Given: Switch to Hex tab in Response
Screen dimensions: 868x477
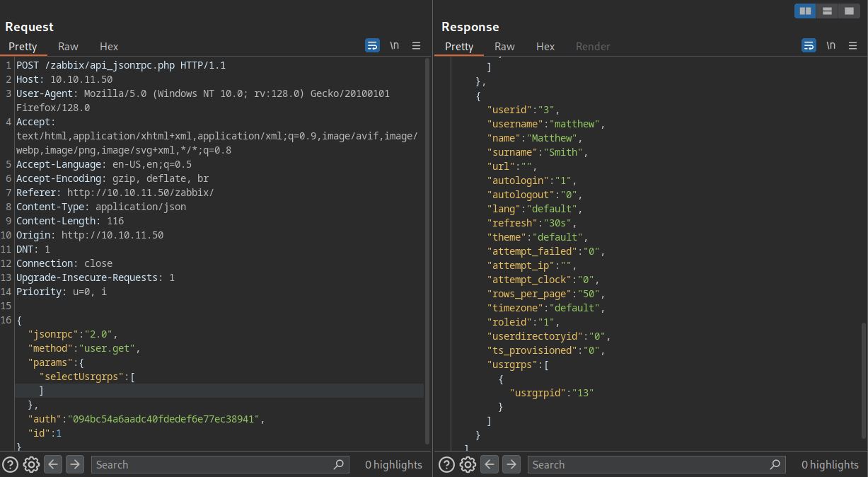Looking at the screenshot, I should [545, 46].
